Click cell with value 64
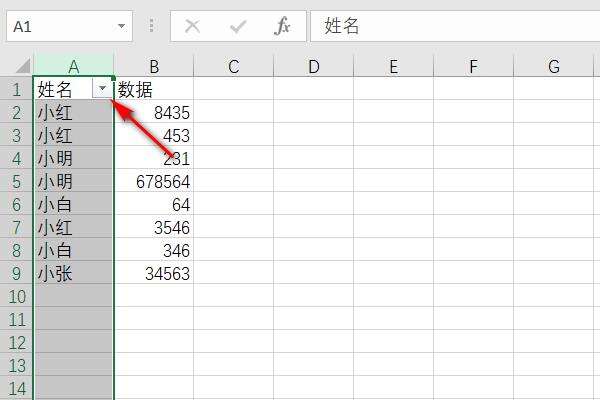 pos(154,204)
